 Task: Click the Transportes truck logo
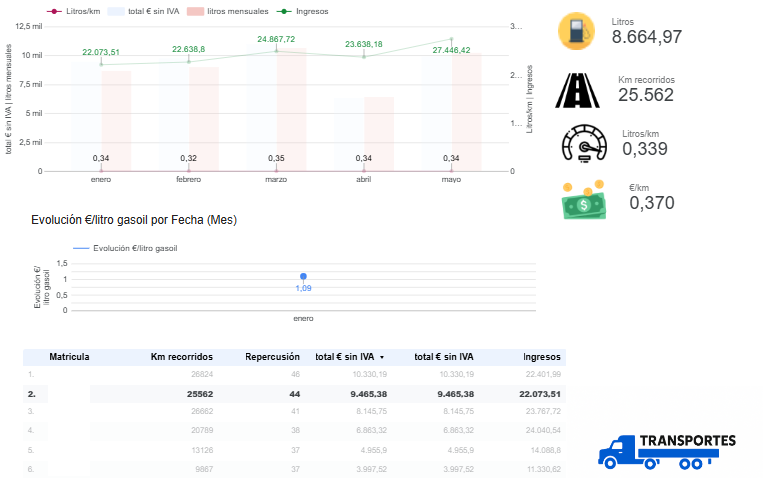(x=667, y=451)
